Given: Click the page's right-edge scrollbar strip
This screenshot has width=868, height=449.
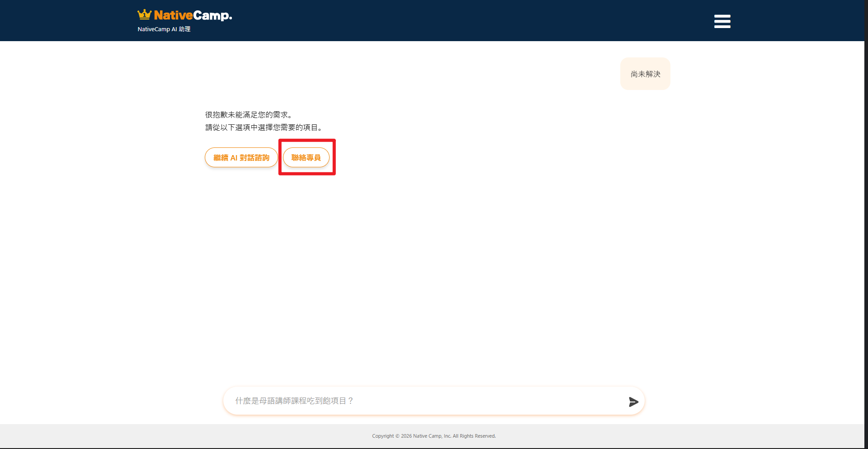Looking at the screenshot, I should pos(866,224).
